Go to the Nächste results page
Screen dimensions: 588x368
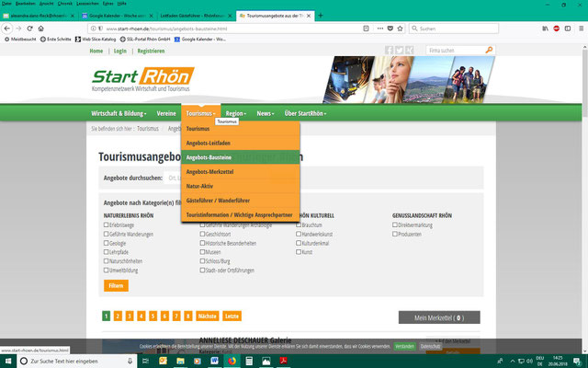pyautogui.click(x=207, y=316)
